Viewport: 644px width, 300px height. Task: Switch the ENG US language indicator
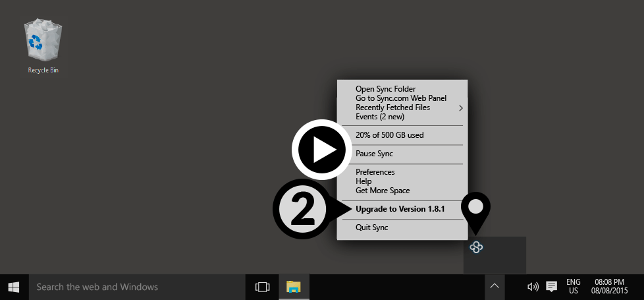tap(574, 287)
